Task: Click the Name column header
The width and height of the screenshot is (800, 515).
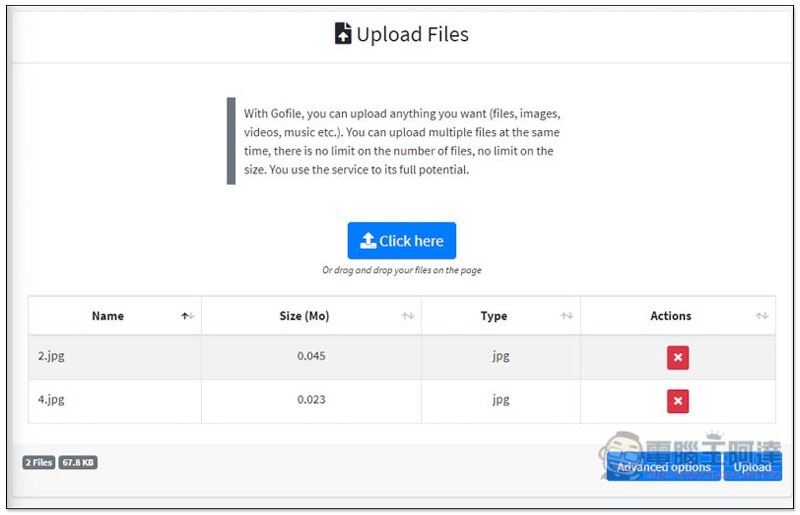Action: 108,316
